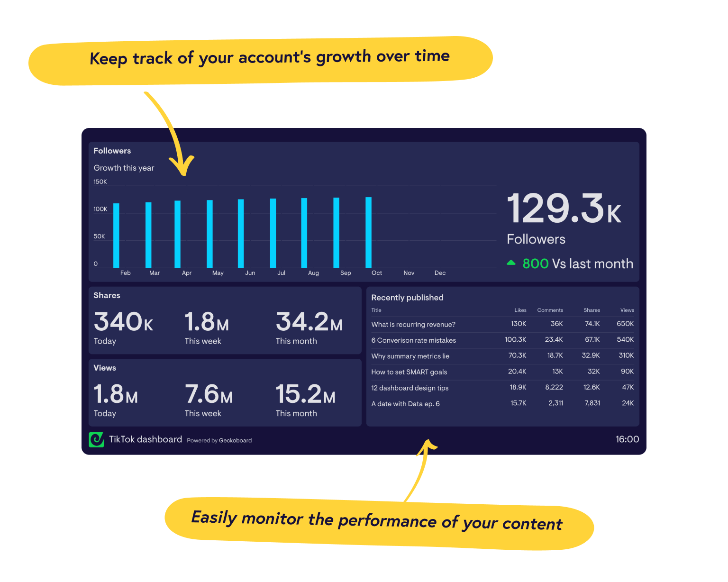Click 100.3K likes for conversion mistakes
The image size is (728, 582).
[516, 340]
